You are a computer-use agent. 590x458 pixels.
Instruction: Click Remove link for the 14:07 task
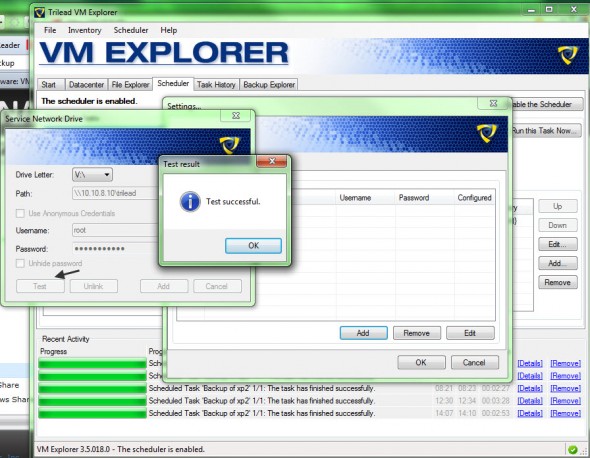[x=566, y=413]
